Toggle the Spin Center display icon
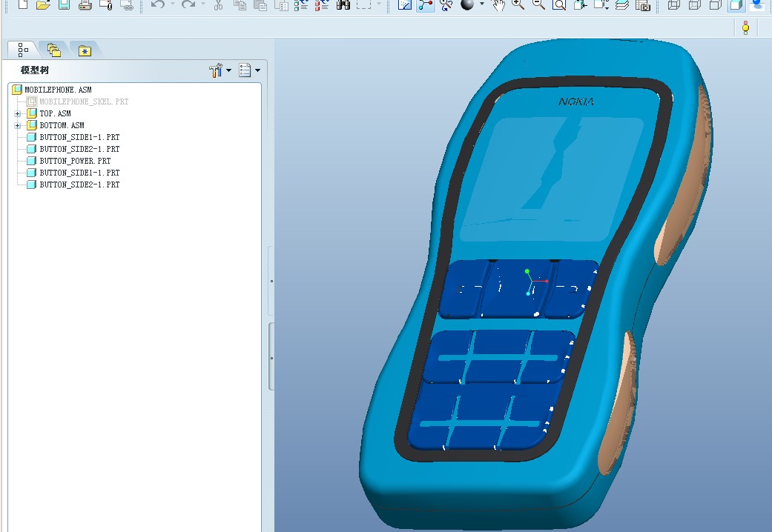772x532 pixels. point(426,5)
